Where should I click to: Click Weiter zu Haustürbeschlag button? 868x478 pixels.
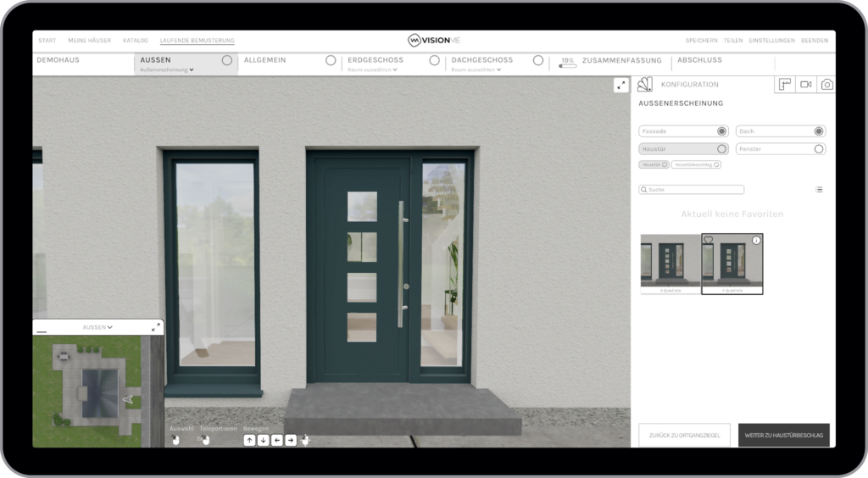pos(783,435)
